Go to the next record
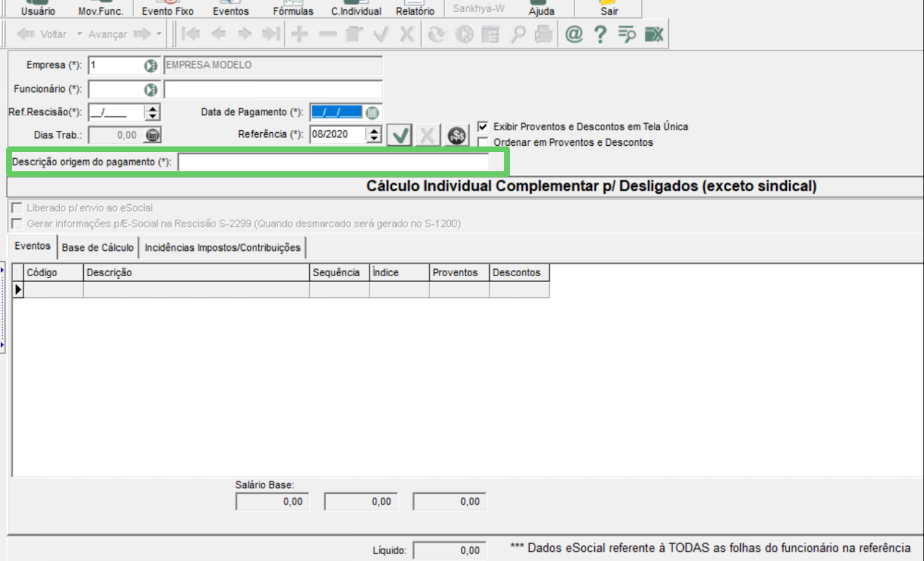This screenshot has height=561, width=924. [245, 34]
